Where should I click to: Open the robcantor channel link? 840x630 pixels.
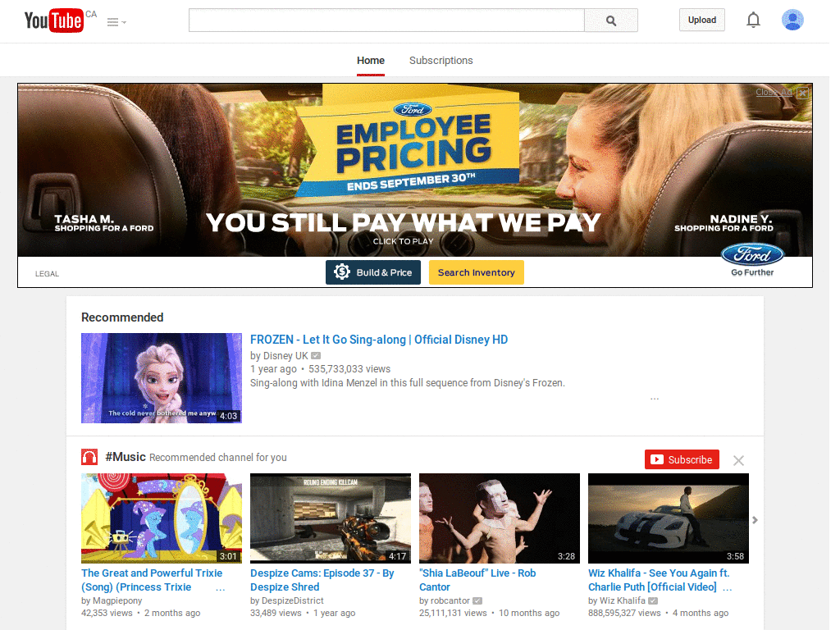point(450,600)
